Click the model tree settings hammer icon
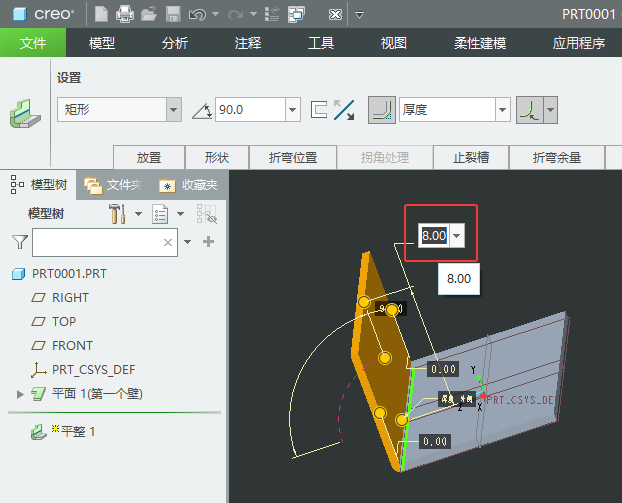 [118, 214]
